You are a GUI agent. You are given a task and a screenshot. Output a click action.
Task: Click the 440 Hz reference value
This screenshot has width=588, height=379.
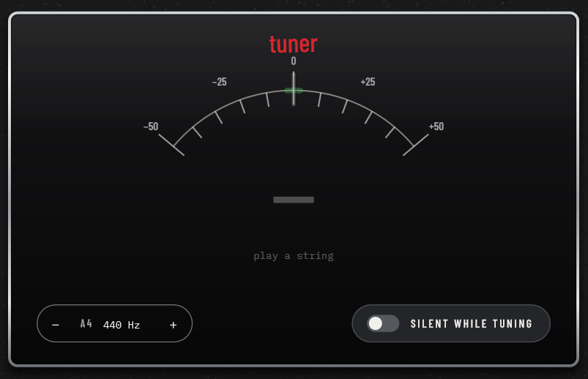tap(122, 325)
